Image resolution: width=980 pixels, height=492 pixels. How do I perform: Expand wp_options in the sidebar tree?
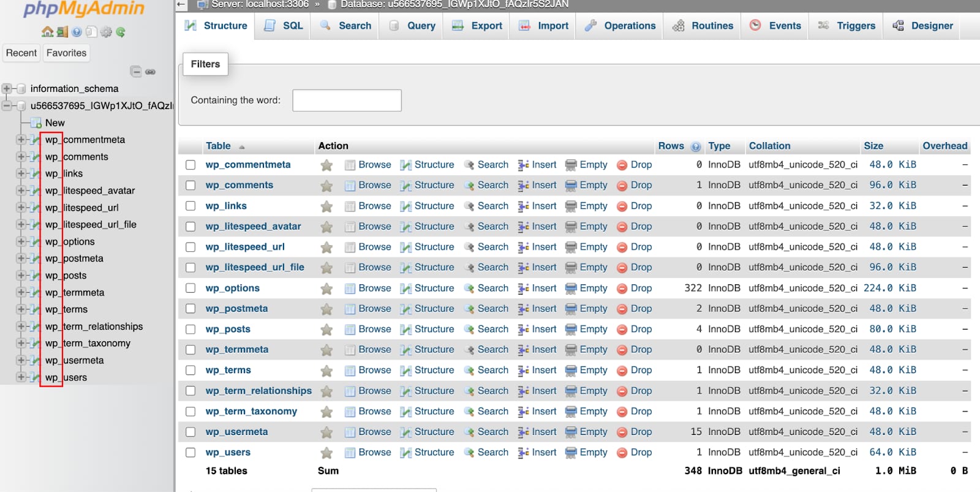pyautogui.click(x=21, y=242)
